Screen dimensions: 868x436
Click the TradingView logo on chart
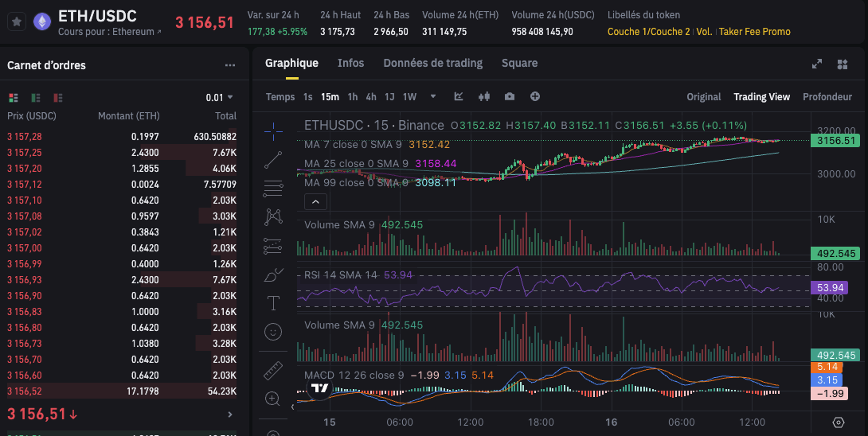click(320, 387)
